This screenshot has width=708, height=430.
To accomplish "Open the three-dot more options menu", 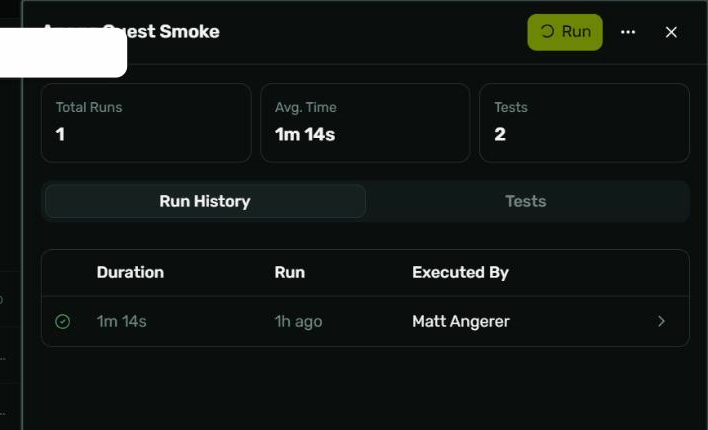I will pos(628,32).
